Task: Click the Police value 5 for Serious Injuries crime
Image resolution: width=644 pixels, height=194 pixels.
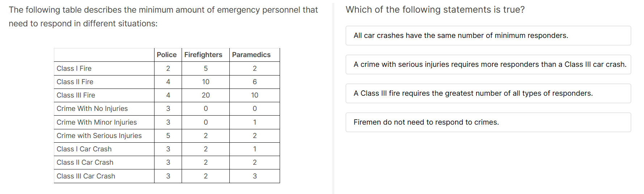Action: tap(168, 135)
